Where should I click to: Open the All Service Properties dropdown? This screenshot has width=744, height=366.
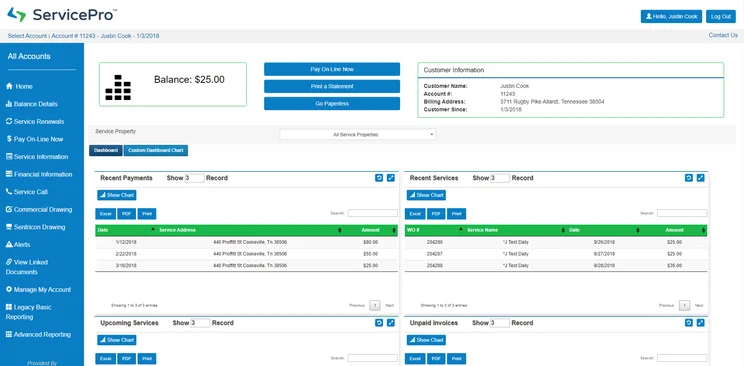358,134
